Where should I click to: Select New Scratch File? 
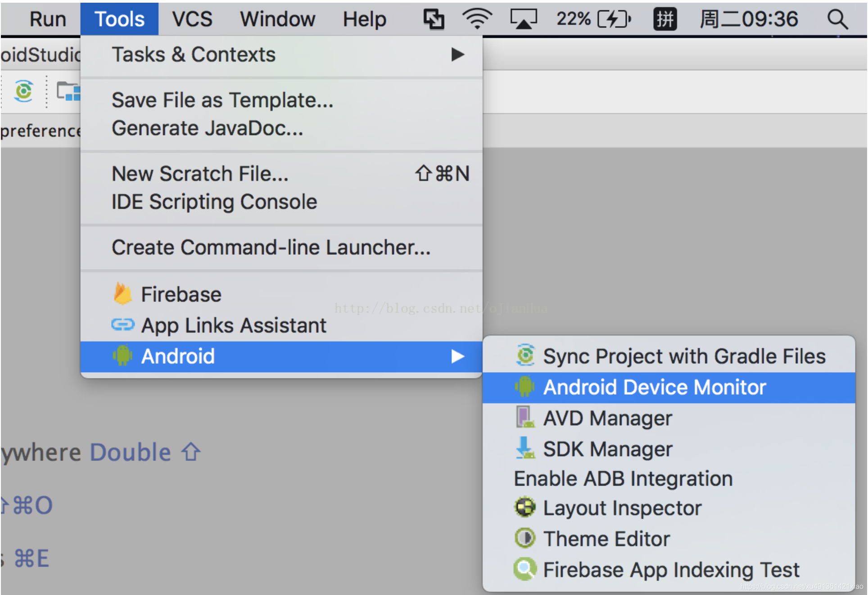coord(200,173)
